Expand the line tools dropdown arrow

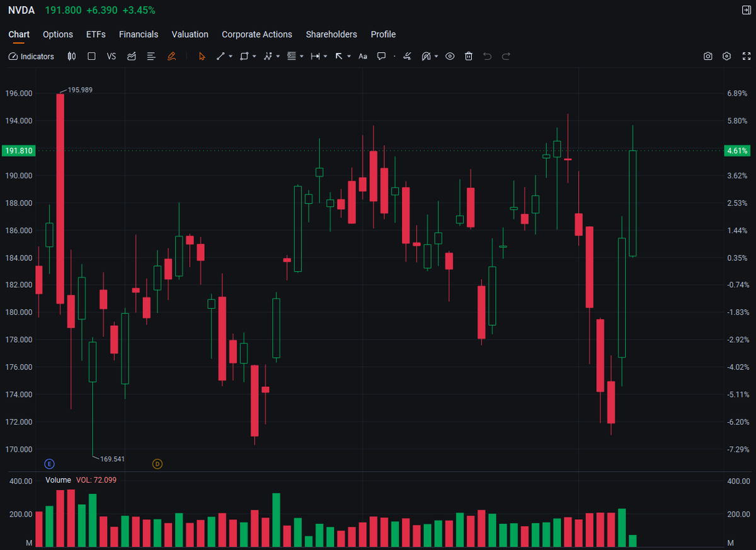[231, 56]
